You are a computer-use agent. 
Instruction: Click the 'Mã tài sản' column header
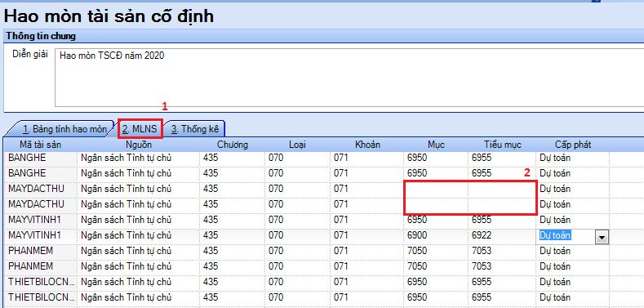[x=40, y=145]
